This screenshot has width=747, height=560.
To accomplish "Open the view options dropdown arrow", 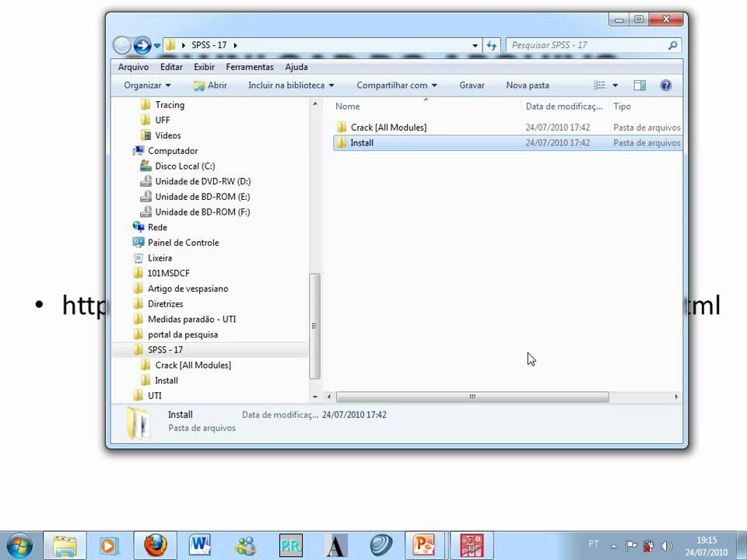I will (x=615, y=86).
